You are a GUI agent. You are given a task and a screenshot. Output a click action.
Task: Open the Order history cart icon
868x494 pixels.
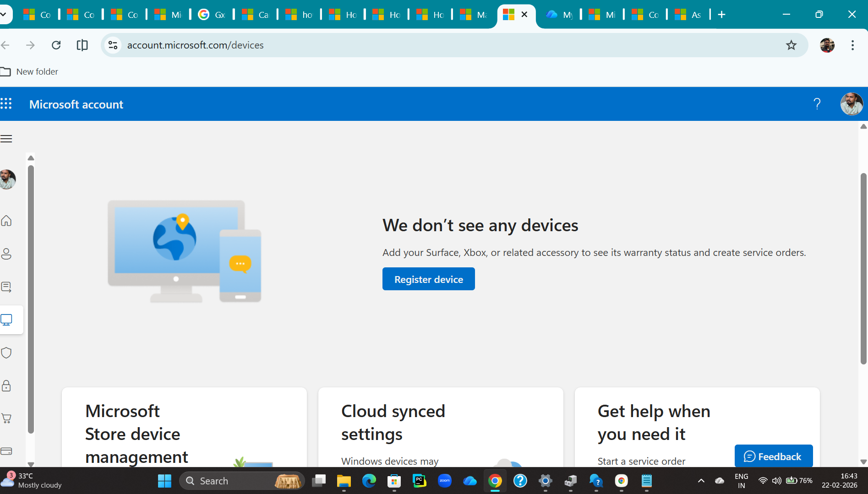pos(6,418)
